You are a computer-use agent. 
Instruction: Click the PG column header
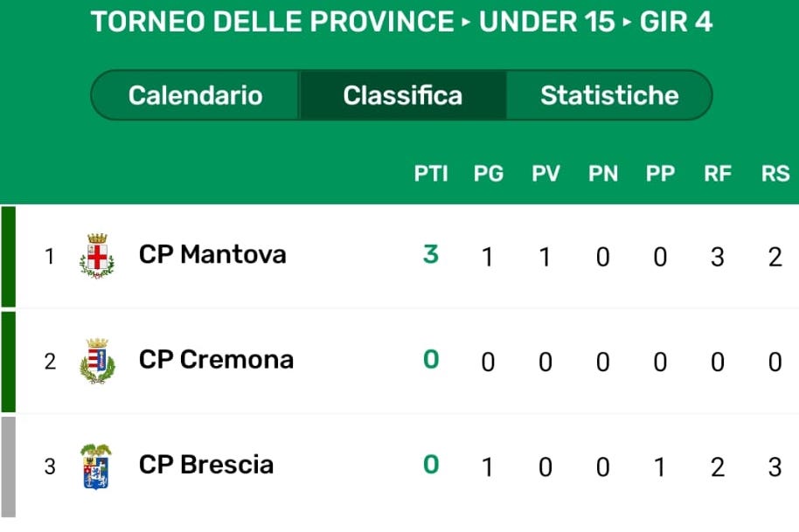click(489, 174)
